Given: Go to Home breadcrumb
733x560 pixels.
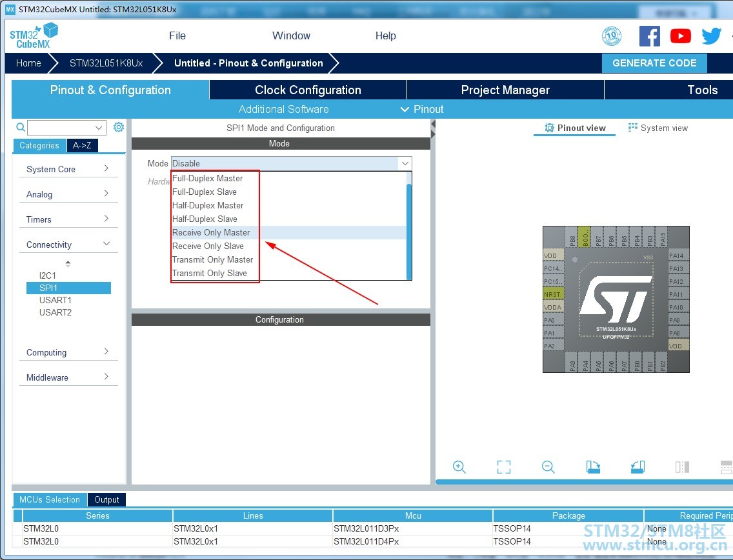Looking at the screenshot, I should coord(28,63).
